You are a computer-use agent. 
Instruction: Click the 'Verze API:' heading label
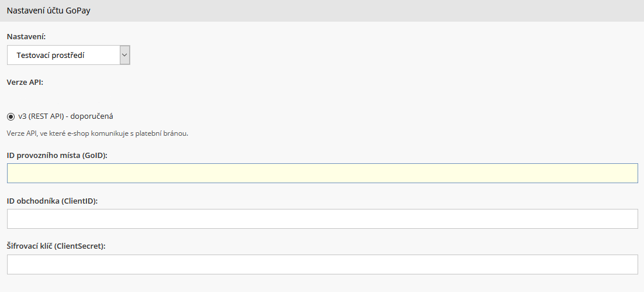pos(25,82)
